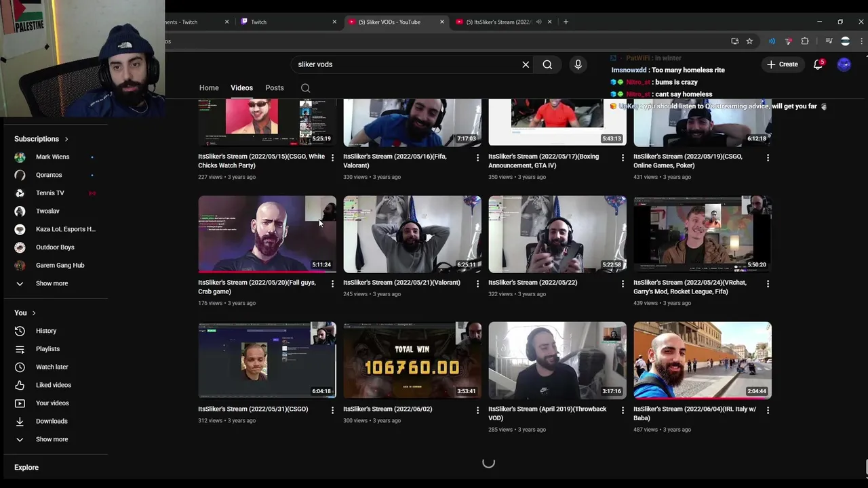Open options menu for Fifa, Valorant video
Viewport: 868px width, 488px height.
(477, 158)
